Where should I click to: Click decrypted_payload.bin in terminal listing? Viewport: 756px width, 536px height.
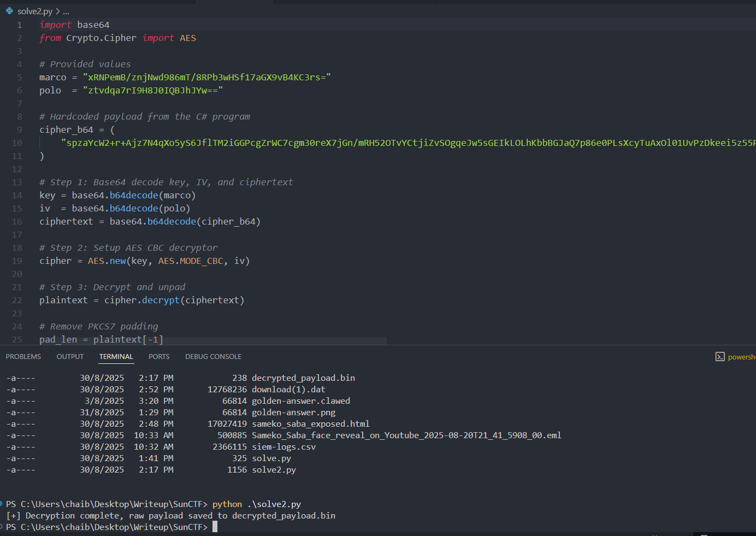[303, 378]
